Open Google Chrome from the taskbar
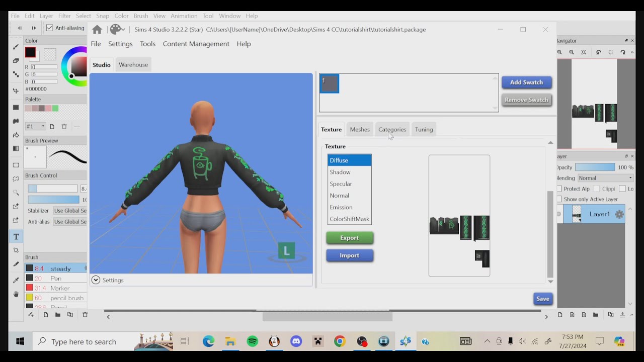 pyautogui.click(x=340, y=342)
